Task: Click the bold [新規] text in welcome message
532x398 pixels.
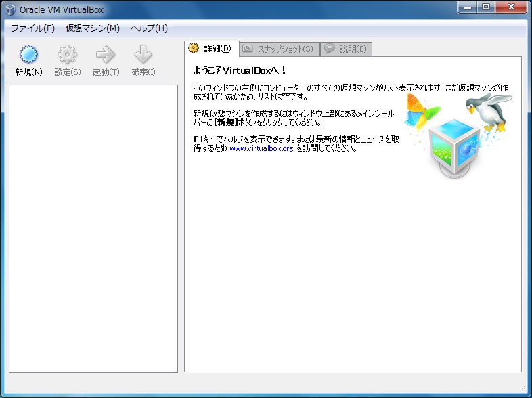Action: tap(226, 122)
